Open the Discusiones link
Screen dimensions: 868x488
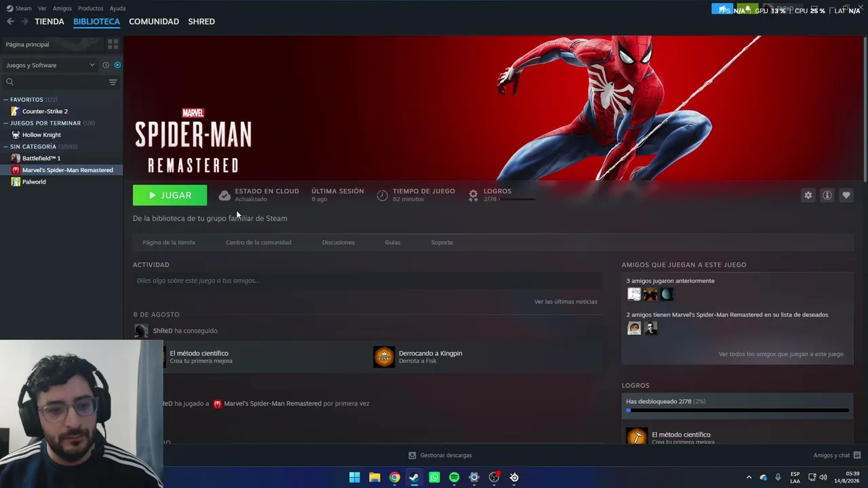click(338, 243)
